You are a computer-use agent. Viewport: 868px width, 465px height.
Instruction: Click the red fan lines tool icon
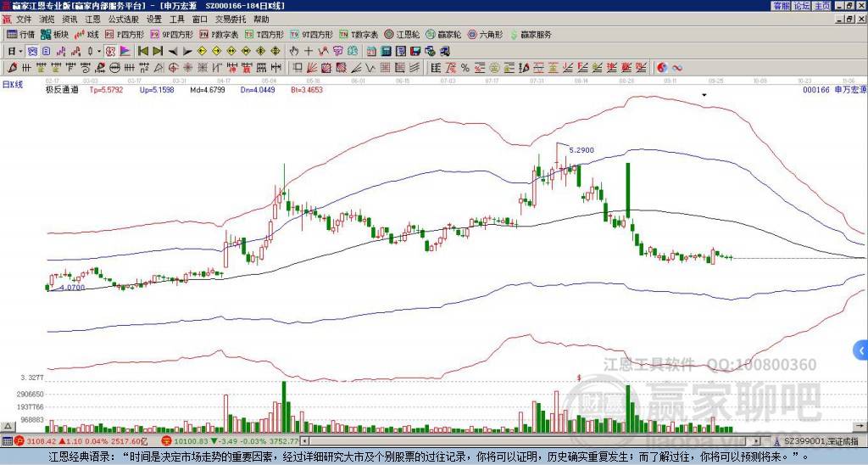tap(312, 68)
